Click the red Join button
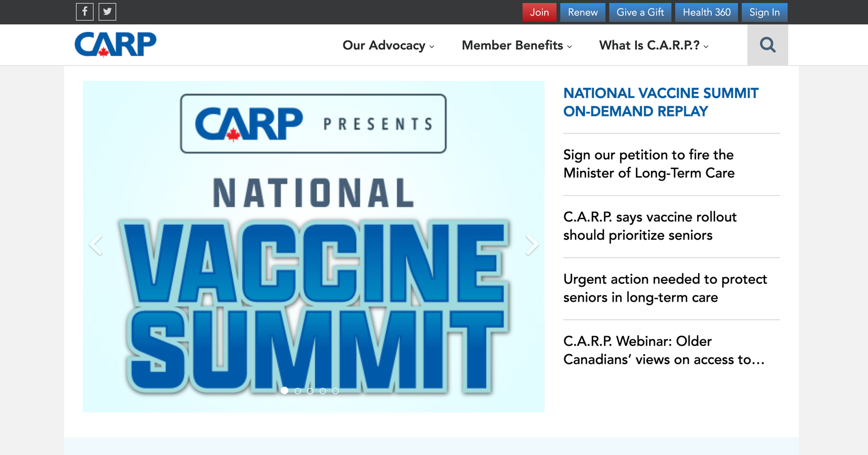868x455 pixels. tap(539, 12)
